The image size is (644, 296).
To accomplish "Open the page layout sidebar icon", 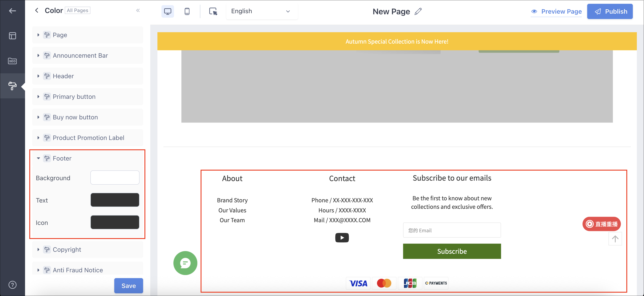I will click(x=12, y=36).
